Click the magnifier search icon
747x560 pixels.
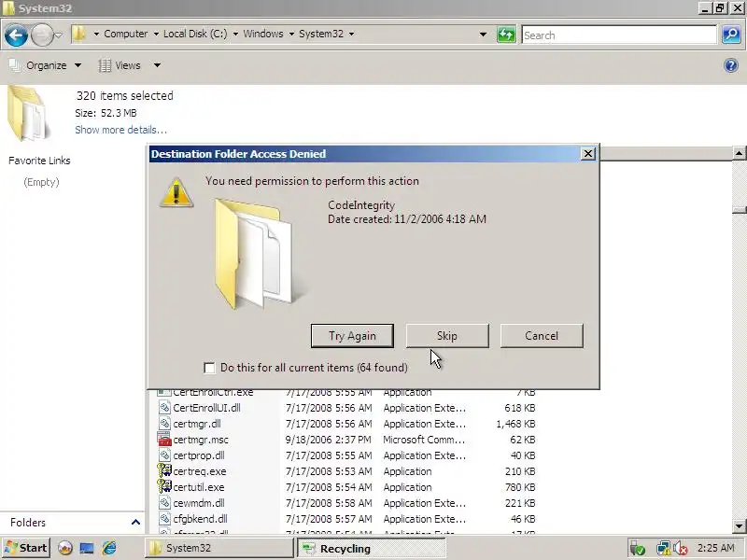point(731,35)
